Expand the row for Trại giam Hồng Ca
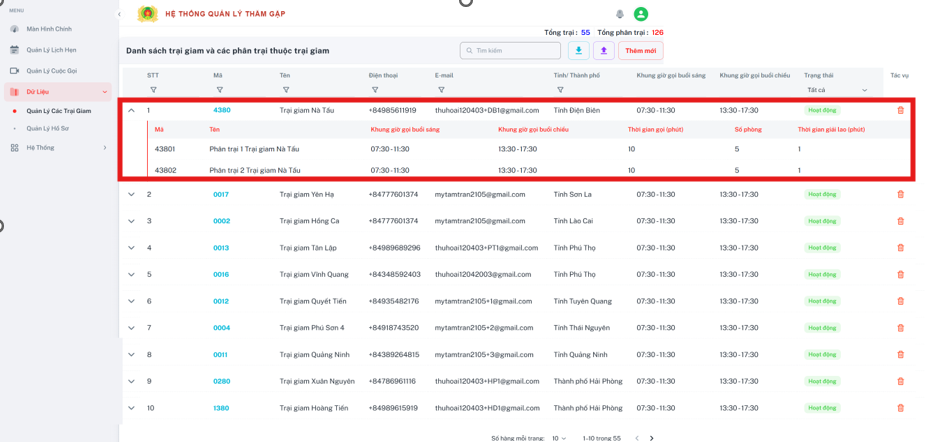 pos(132,221)
